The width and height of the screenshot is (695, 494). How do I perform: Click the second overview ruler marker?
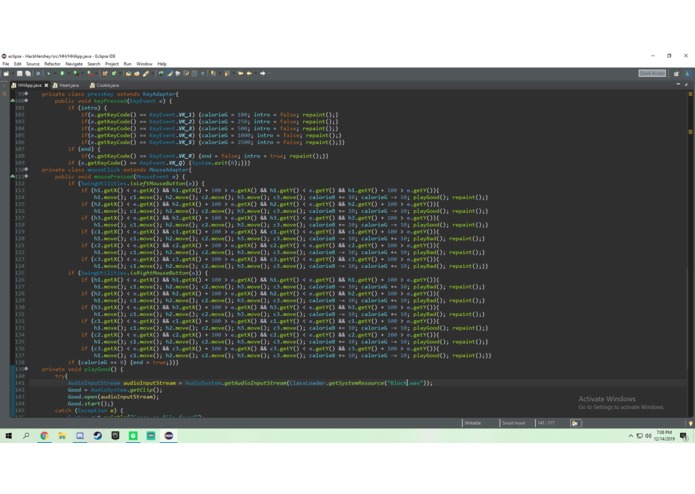point(690,132)
